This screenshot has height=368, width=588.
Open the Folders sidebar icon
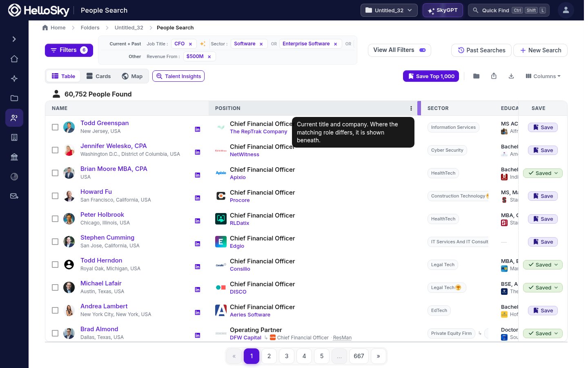(14, 98)
